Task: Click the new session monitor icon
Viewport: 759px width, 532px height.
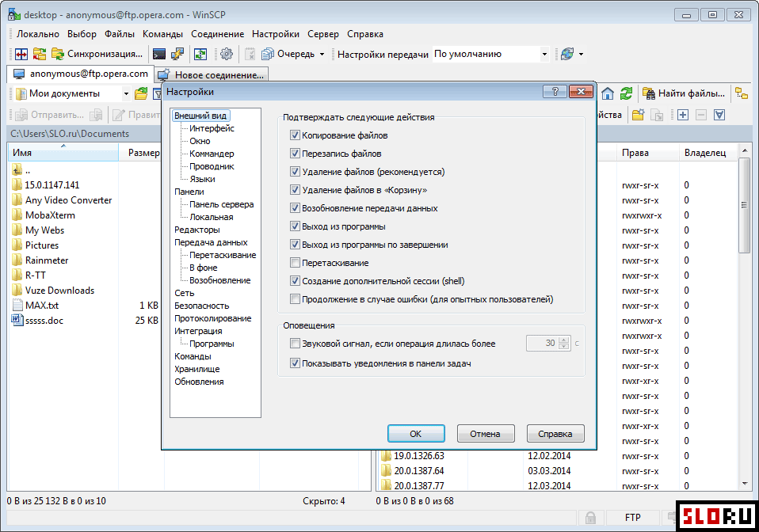Action: tap(164, 75)
